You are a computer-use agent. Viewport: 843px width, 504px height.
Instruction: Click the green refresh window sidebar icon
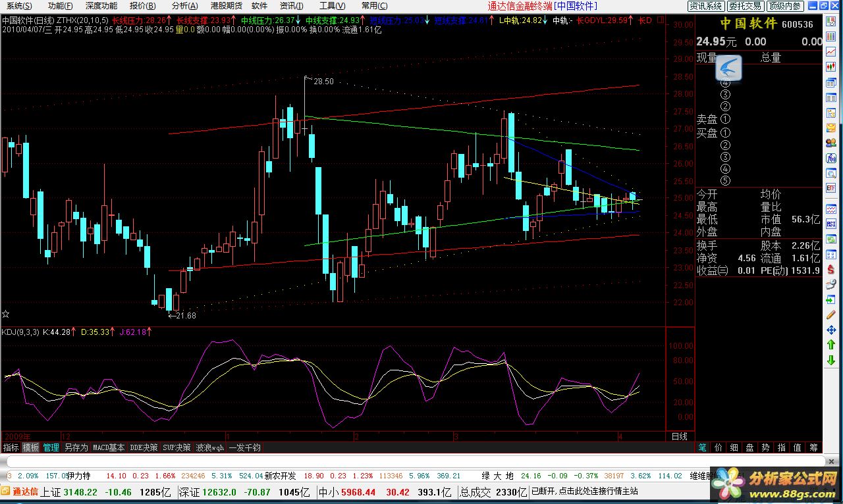(831, 240)
